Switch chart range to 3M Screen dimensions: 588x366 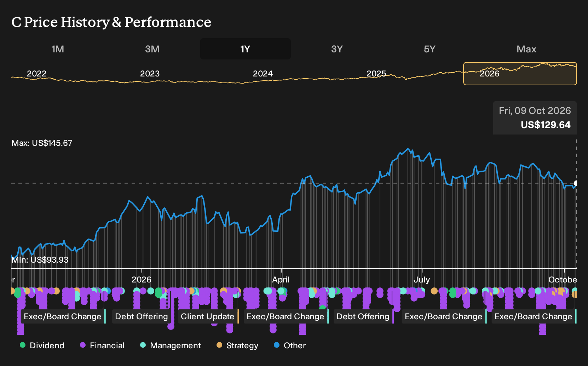[x=152, y=49]
